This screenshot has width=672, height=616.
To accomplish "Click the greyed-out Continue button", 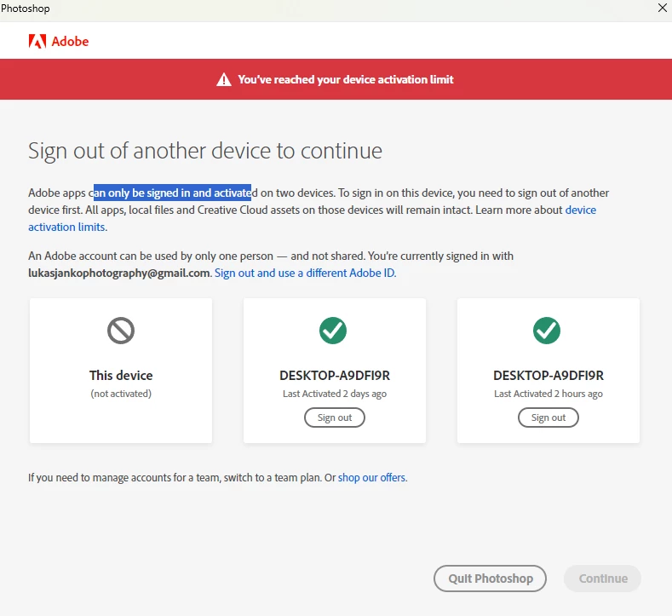I will [x=602, y=579].
